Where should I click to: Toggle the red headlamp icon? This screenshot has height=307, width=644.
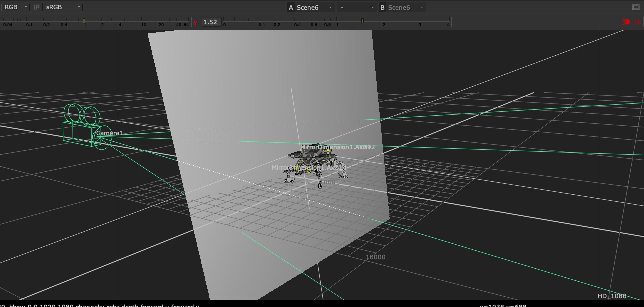[x=626, y=22]
